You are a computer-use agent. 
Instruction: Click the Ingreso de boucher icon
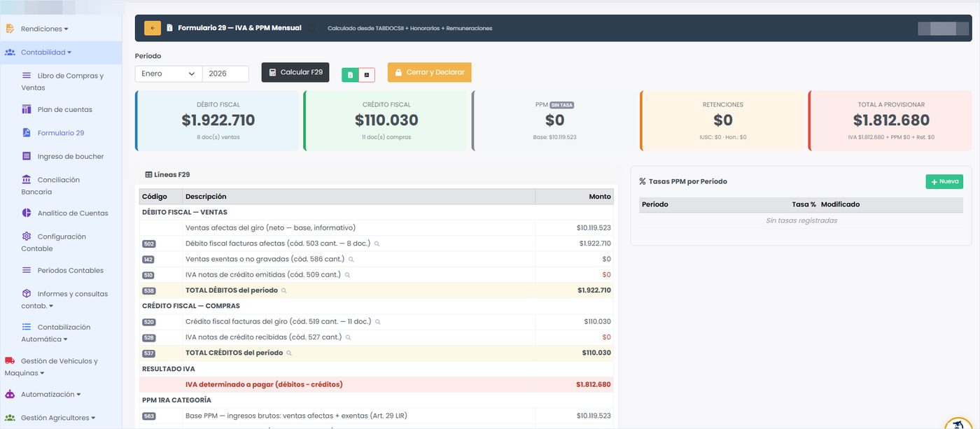(x=27, y=156)
